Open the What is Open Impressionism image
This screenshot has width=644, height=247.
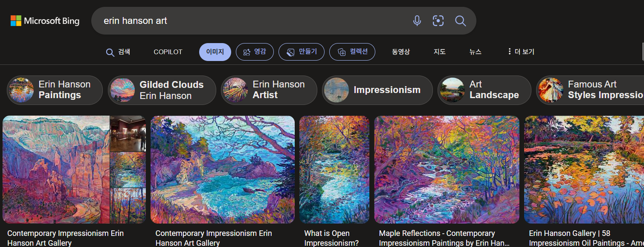pyautogui.click(x=334, y=170)
